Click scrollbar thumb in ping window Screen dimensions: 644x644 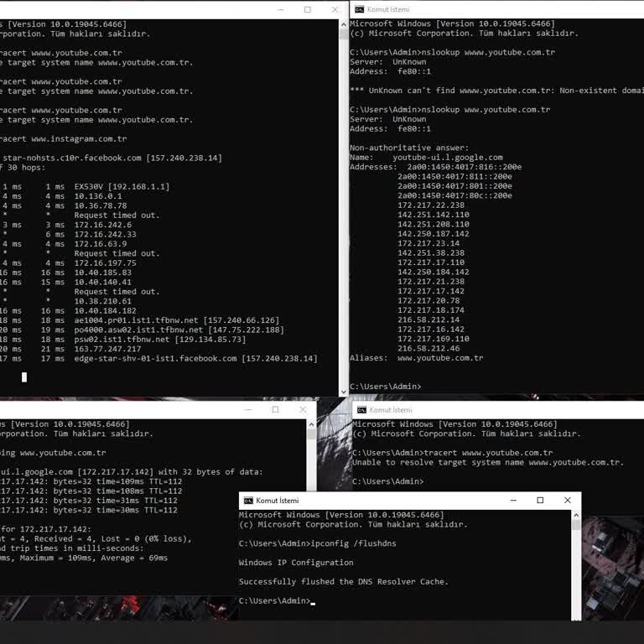[311, 434]
